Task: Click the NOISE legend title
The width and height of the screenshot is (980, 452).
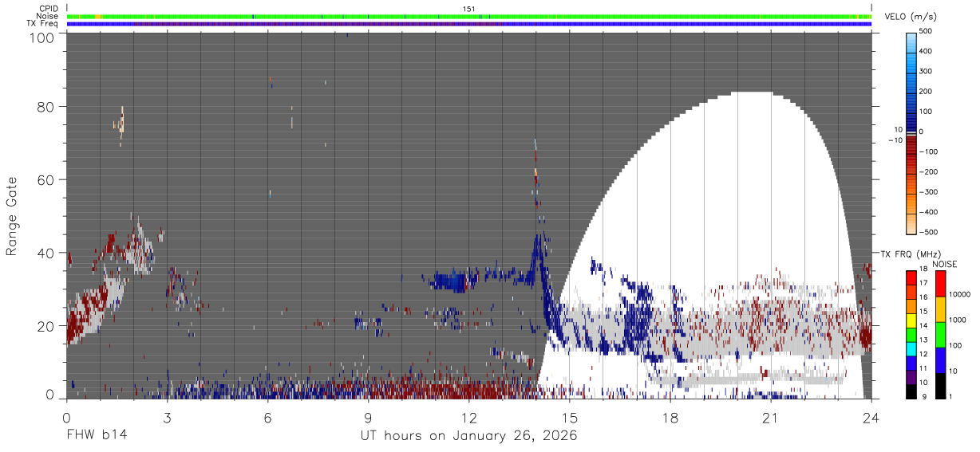Action: point(943,264)
